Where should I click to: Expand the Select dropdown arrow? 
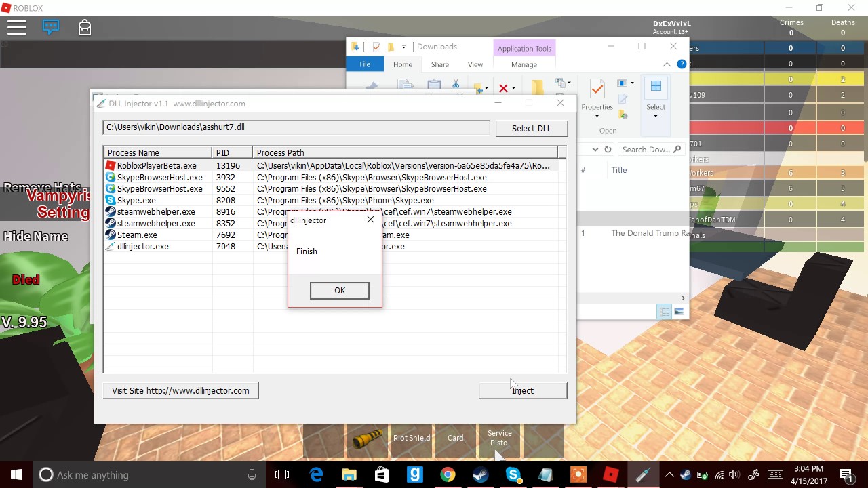pos(656,116)
